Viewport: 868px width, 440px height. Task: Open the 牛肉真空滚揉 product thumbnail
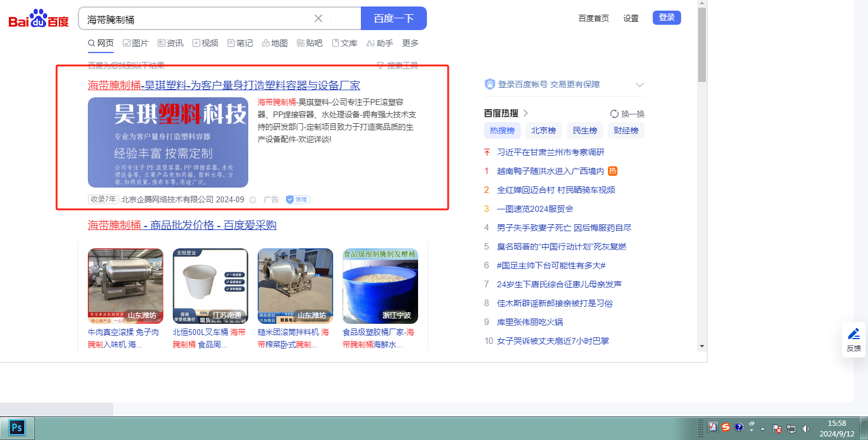(126, 286)
